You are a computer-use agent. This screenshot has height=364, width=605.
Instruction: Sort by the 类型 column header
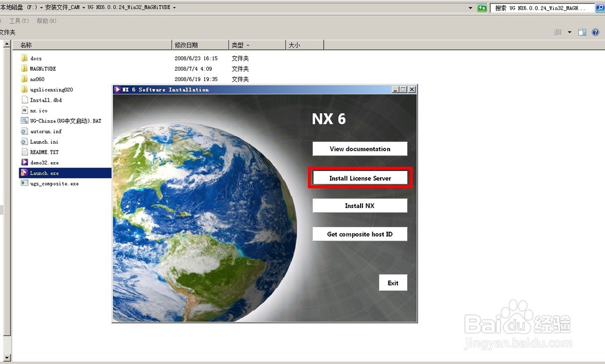257,45
